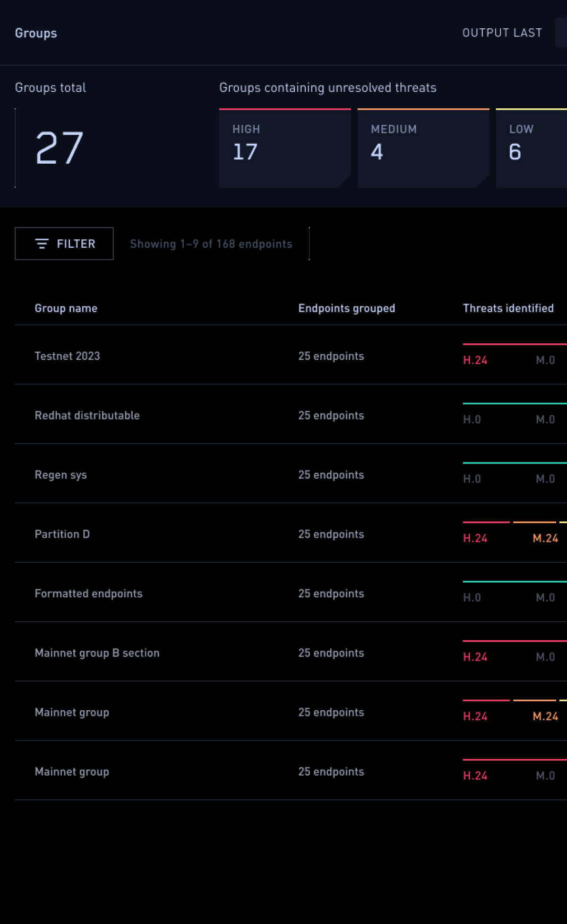Open the Partition D group
Screen dimensions: 567x924
tap(62, 534)
